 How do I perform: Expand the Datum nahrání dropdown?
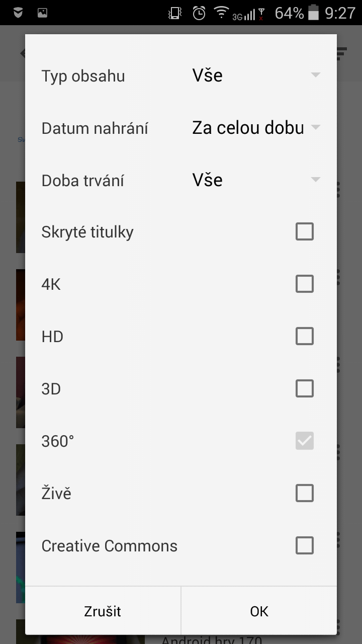point(256,128)
